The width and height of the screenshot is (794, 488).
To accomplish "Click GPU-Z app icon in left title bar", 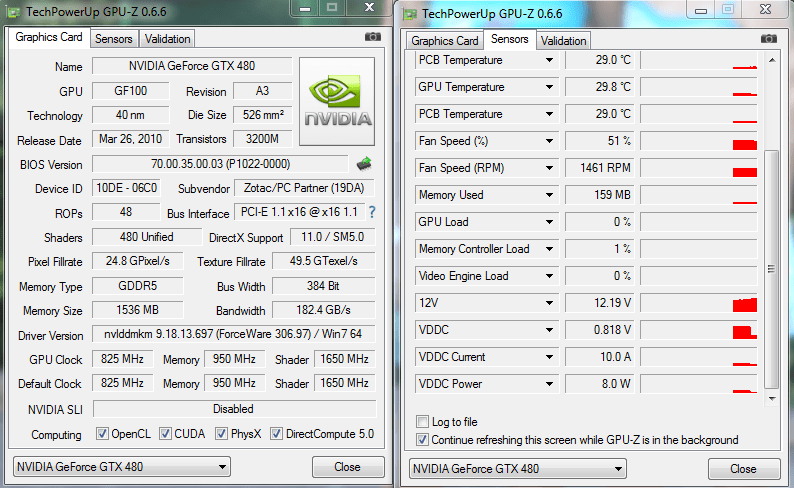I will point(13,12).
